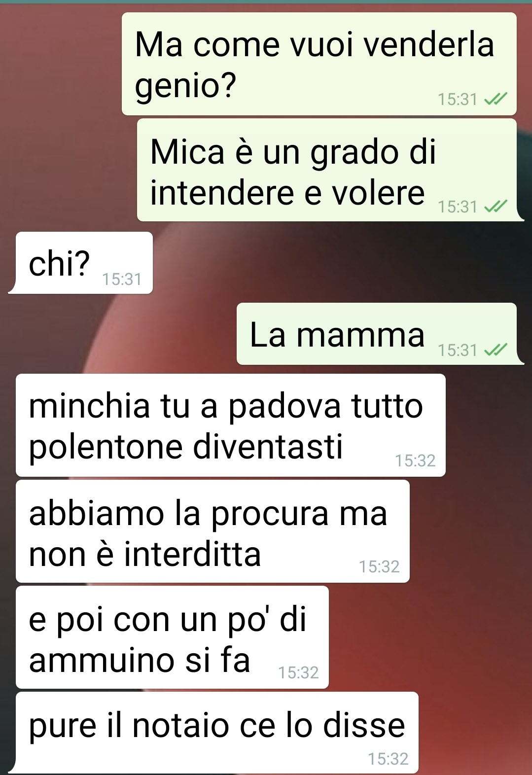The width and height of the screenshot is (532, 775).
Task: Tap the 15:32 timestamp under 'non è interditta'
Action: (x=379, y=567)
